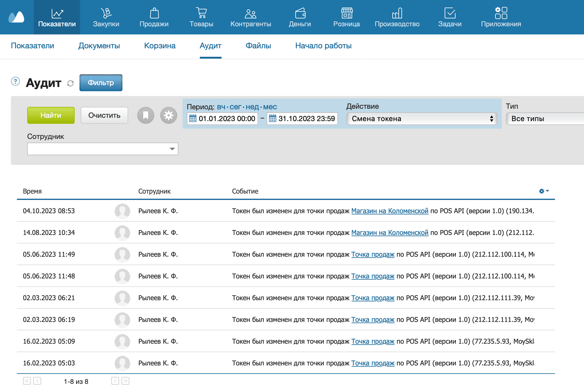Switch to the Корзина tab

coord(160,46)
